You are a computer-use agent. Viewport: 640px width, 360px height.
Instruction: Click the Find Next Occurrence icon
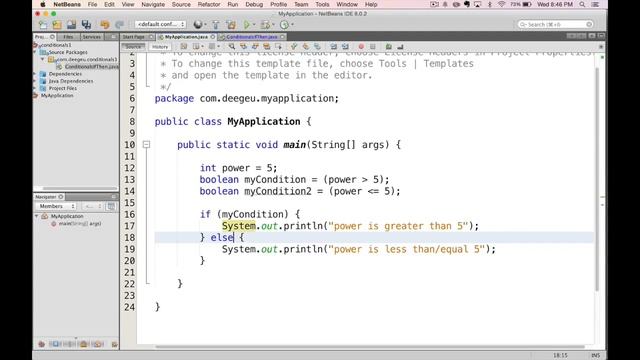point(255,47)
